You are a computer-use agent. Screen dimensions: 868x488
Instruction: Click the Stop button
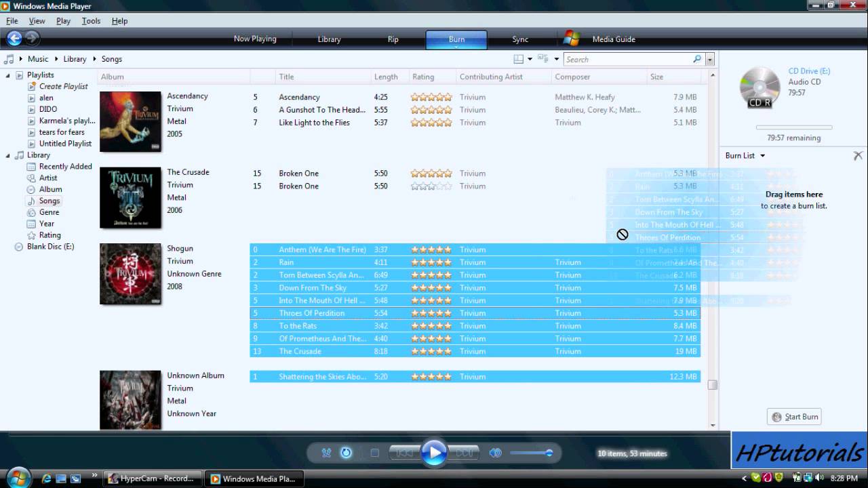pyautogui.click(x=374, y=453)
